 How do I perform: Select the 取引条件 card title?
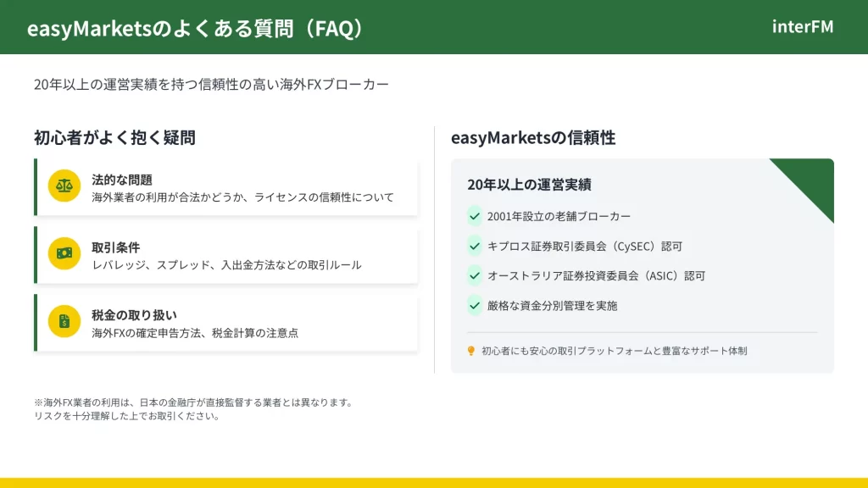116,247
